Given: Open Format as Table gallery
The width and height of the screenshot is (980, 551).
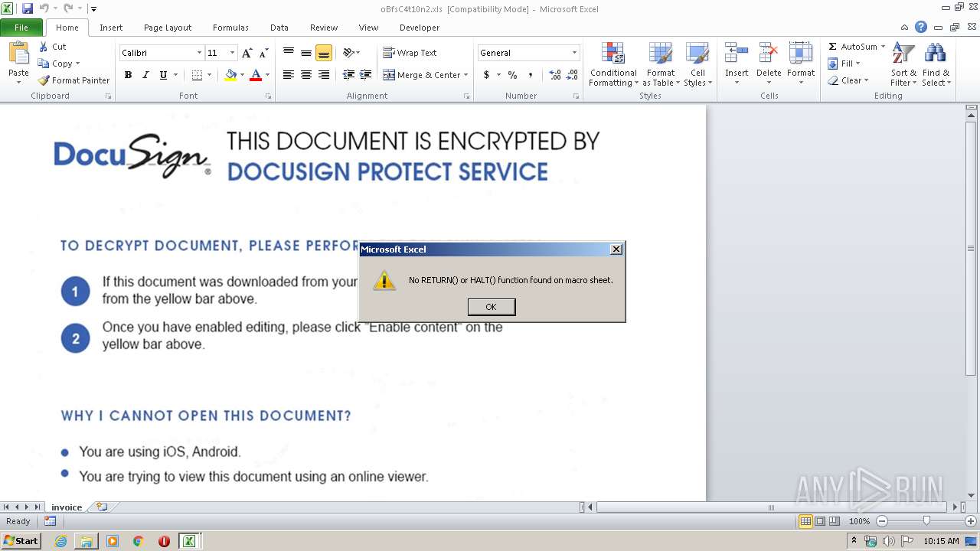Looking at the screenshot, I should tap(661, 65).
